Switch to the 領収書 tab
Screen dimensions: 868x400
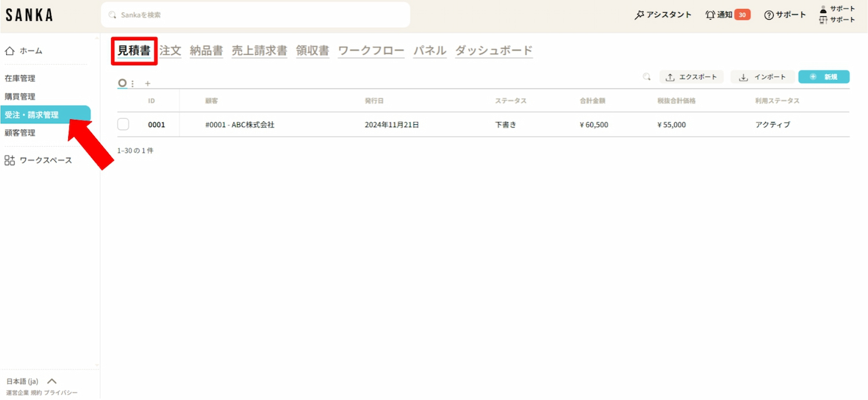[312, 51]
